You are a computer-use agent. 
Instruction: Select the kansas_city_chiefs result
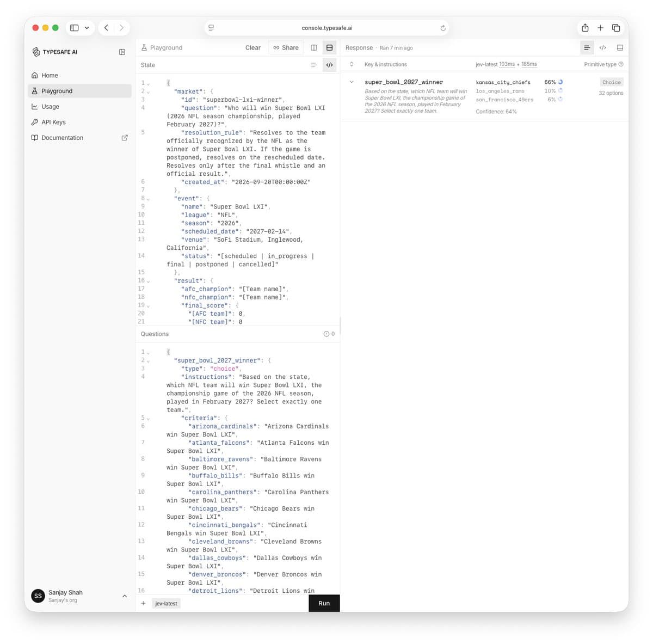coord(503,82)
